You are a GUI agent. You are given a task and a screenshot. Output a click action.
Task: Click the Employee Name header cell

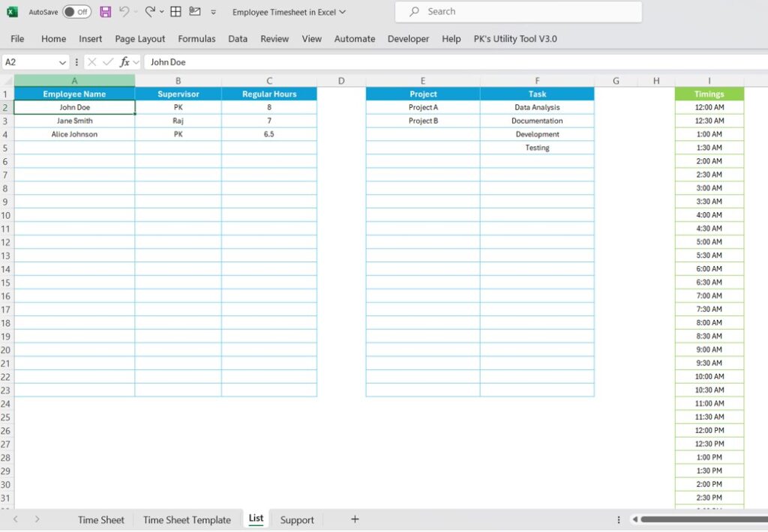click(x=74, y=94)
